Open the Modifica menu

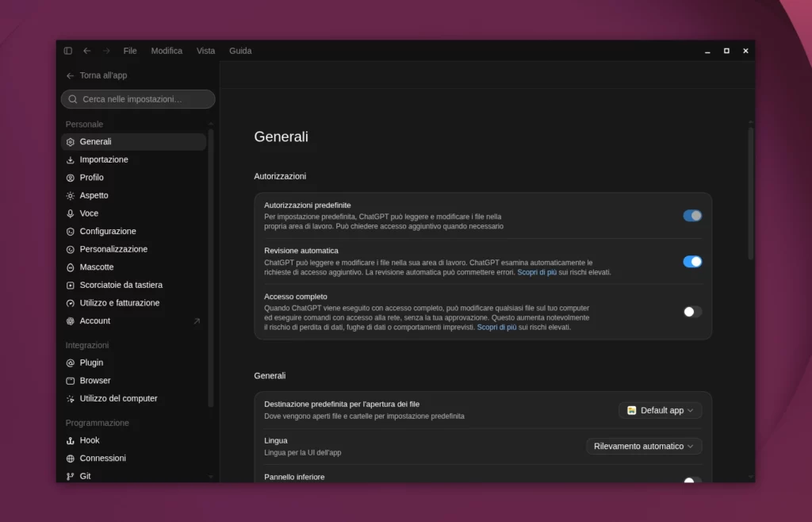point(167,51)
